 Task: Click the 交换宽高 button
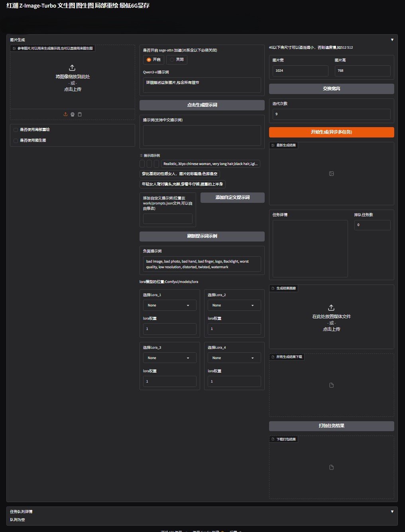coord(331,89)
